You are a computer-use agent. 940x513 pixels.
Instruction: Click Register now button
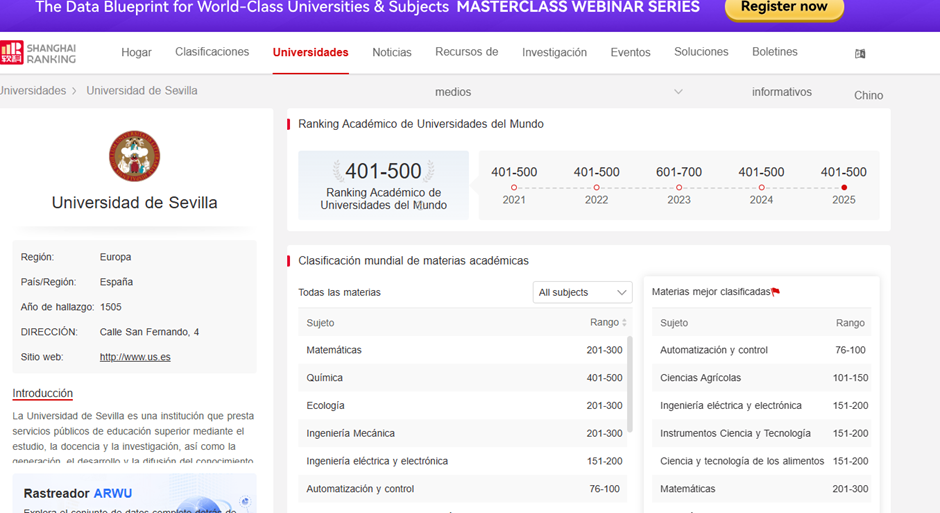coord(784,8)
